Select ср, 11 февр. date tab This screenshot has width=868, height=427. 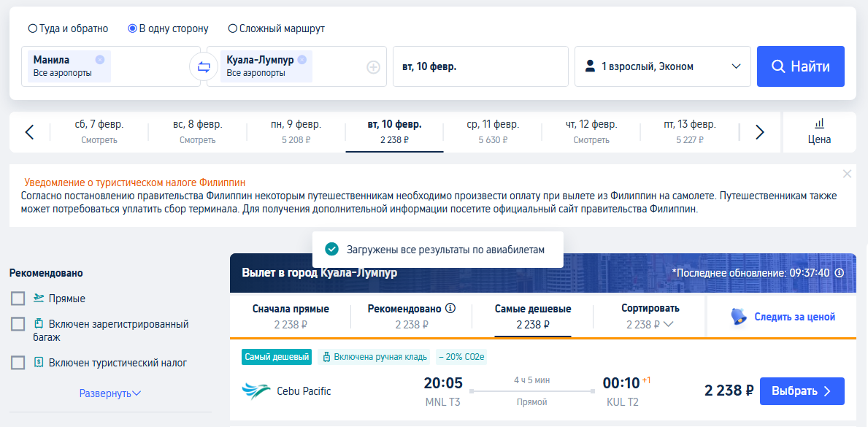coord(493,132)
